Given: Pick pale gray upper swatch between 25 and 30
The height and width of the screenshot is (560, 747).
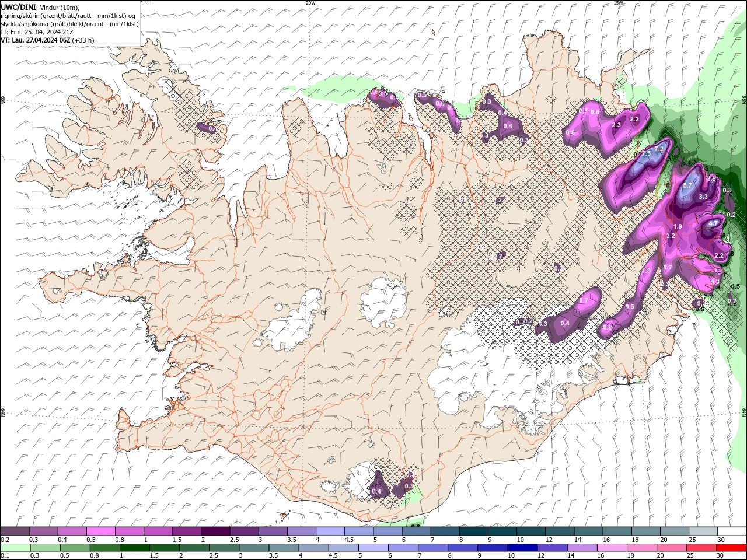Looking at the screenshot, I should (702, 531).
